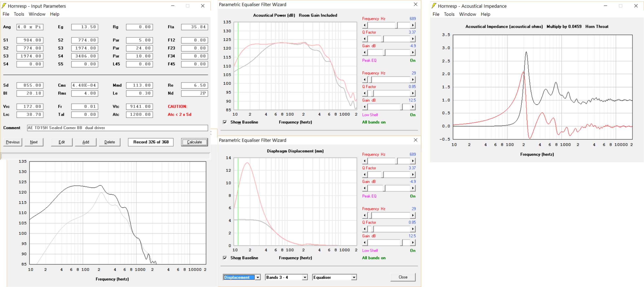The width and height of the screenshot is (644, 287).
Task: Click right arrow of top wizard 689 Hz frequency slider
Action: coord(413,25)
